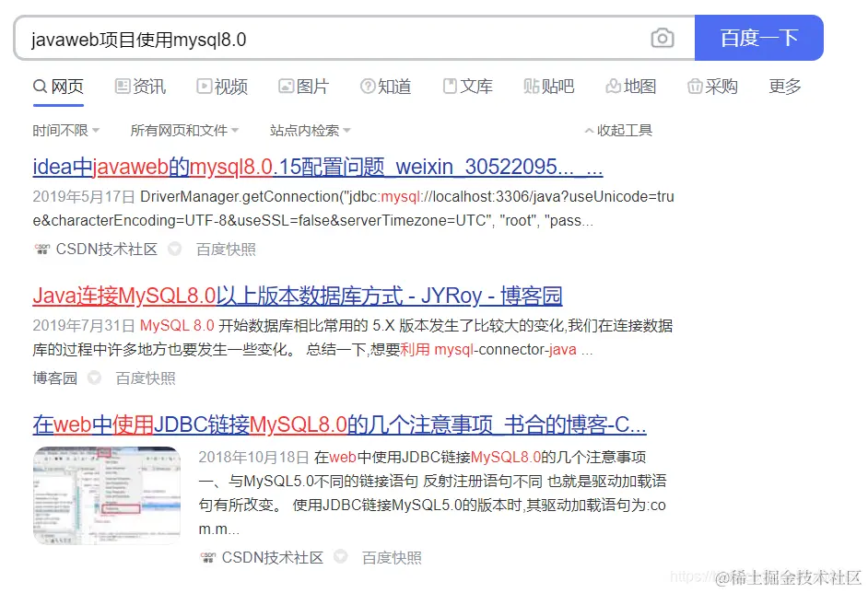Select the 图片 (images) tab icon

287,87
